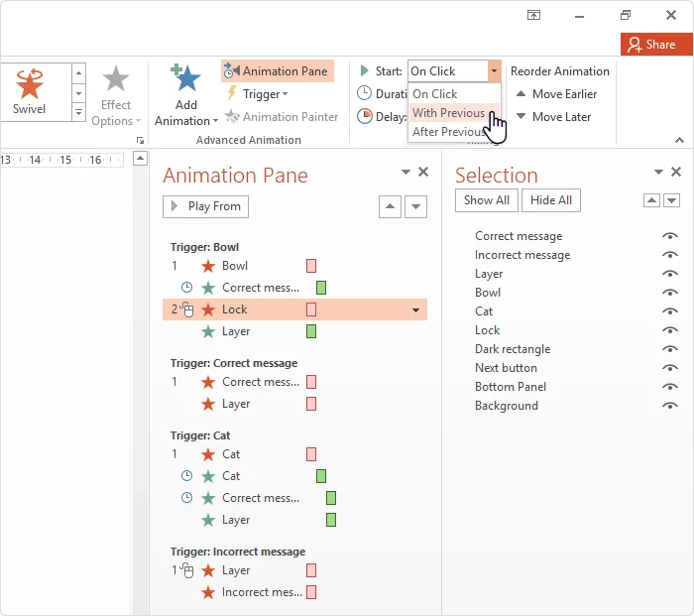
Task: Move animation down in Animation Pane
Action: tap(415, 206)
